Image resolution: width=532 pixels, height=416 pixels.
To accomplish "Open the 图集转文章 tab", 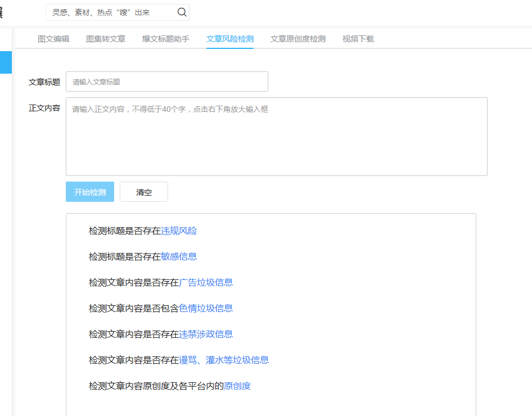I will point(106,39).
